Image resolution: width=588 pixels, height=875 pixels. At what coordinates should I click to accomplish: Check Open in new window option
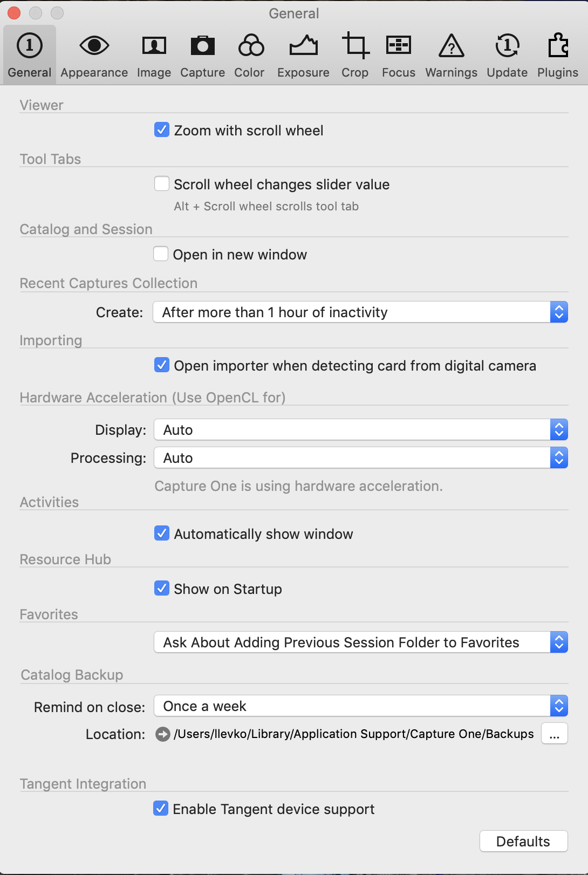click(x=161, y=254)
